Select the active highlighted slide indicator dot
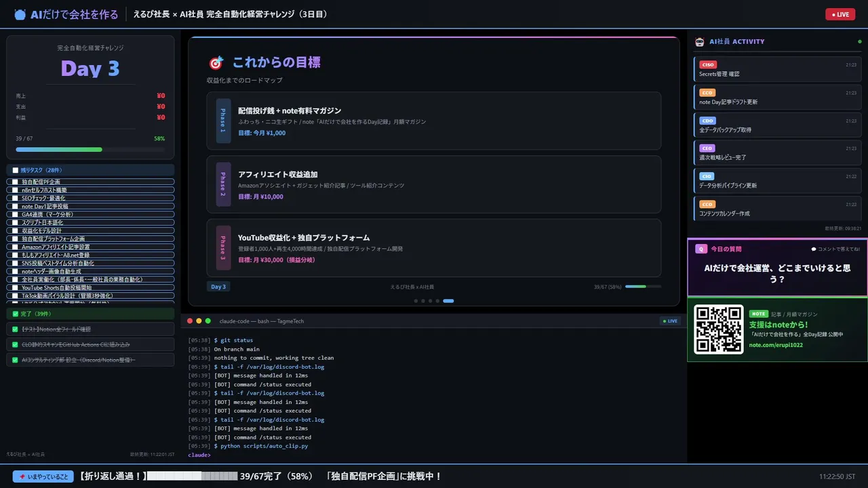The height and width of the screenshot is (488, 868). click(448, 300)
